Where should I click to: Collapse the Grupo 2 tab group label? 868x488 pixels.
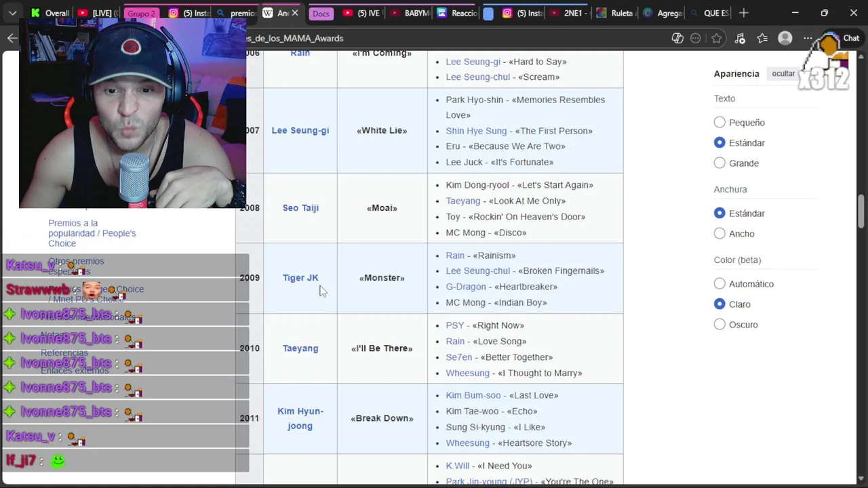[141, 14]
